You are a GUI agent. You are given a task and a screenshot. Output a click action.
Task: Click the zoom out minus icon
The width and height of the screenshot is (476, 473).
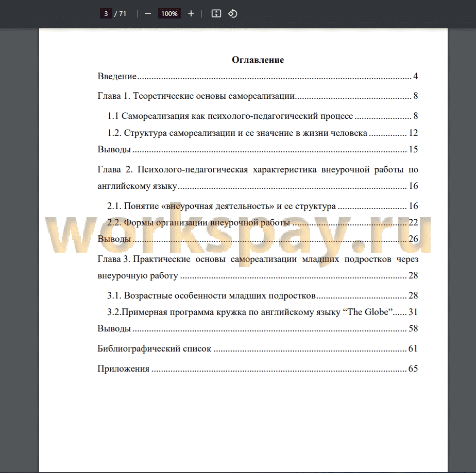pyautogui.click(x=148, y=14)
